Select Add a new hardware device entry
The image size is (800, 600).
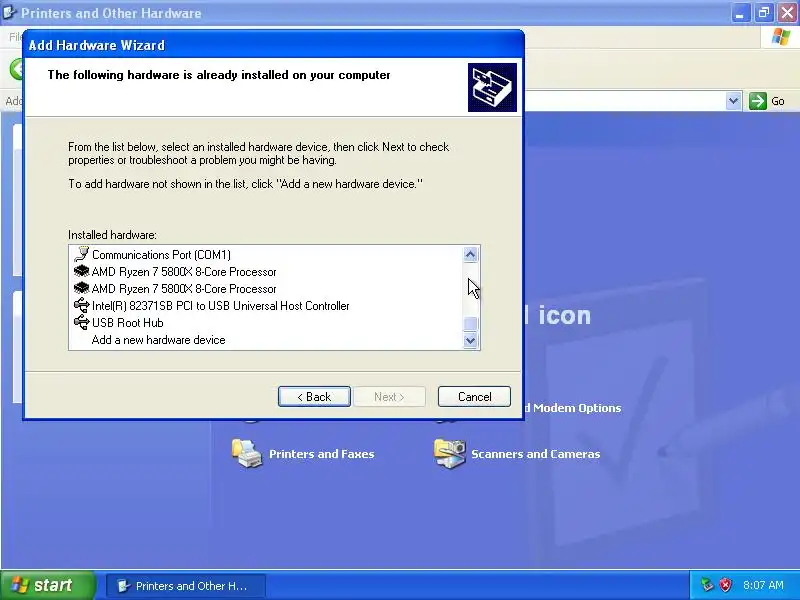(x=158, y=340)
